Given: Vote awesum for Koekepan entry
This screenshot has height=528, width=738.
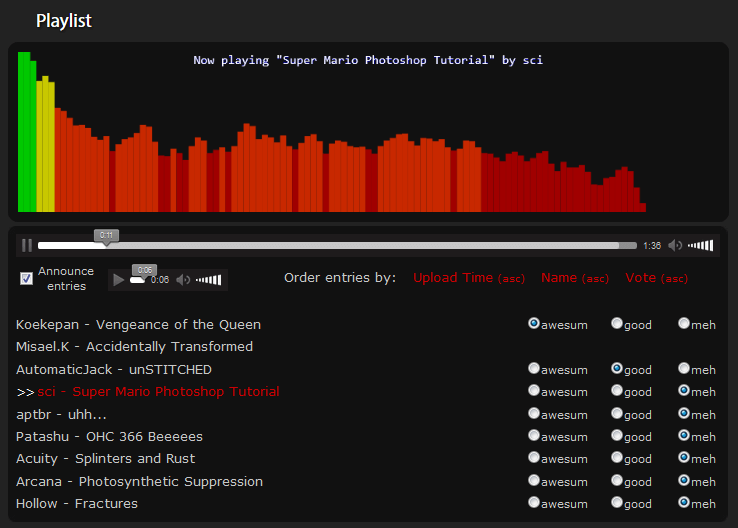Looking at the screenshot, I should pos(534,323).
